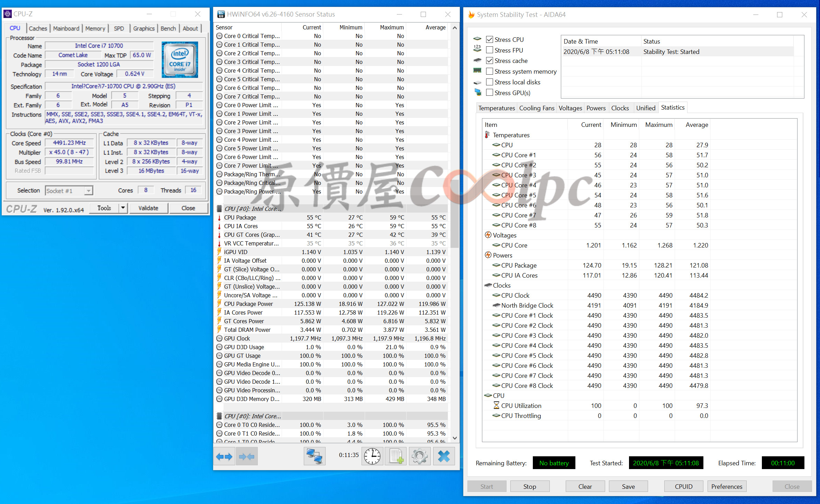
Task: Click HWiNFO64 title bar app icon
Action: click(221, 14)
